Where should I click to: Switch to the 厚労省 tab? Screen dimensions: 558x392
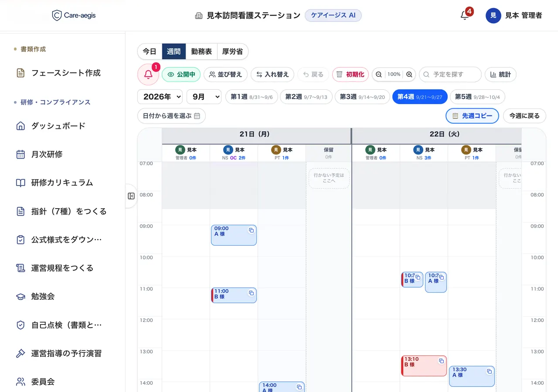pos(232,51)
